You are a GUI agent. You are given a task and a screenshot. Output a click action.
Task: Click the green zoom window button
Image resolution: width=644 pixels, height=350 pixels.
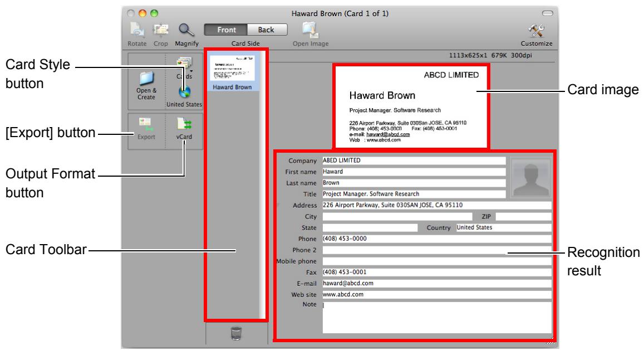click(x=154, y=13)
